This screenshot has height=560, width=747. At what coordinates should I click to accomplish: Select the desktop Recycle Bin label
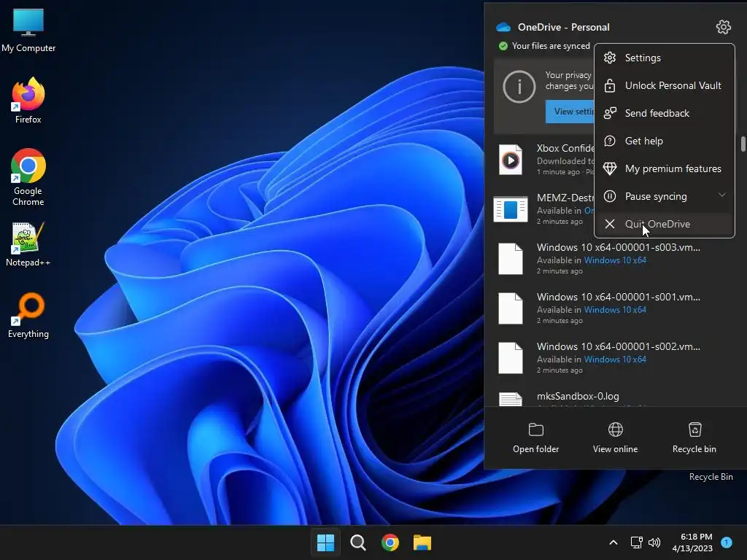tap(711, 477)
